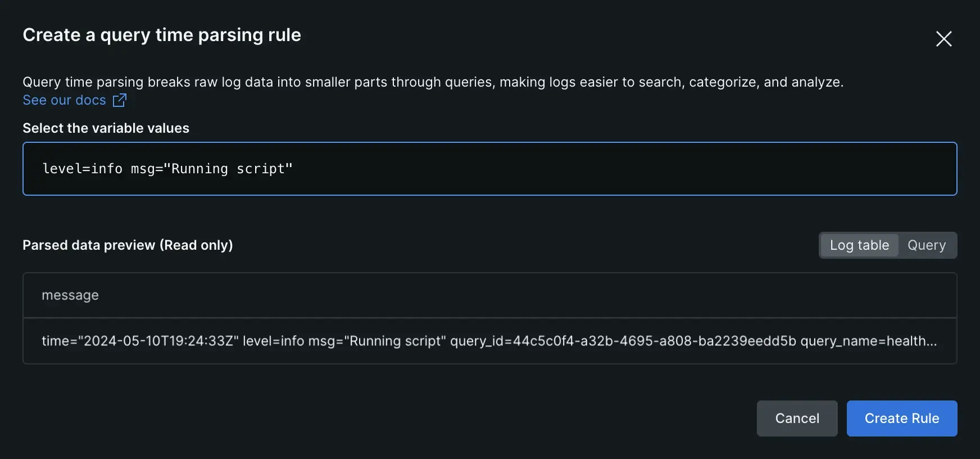Click the "Parsed data preview (Read only)" heading
980x459 pixels.
click(128, 245)
